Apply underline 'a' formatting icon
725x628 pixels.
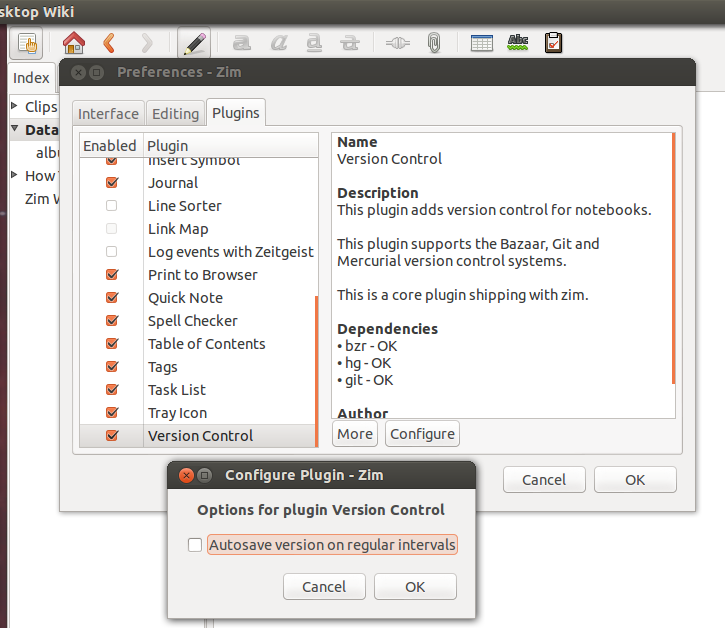click(314, 43)
